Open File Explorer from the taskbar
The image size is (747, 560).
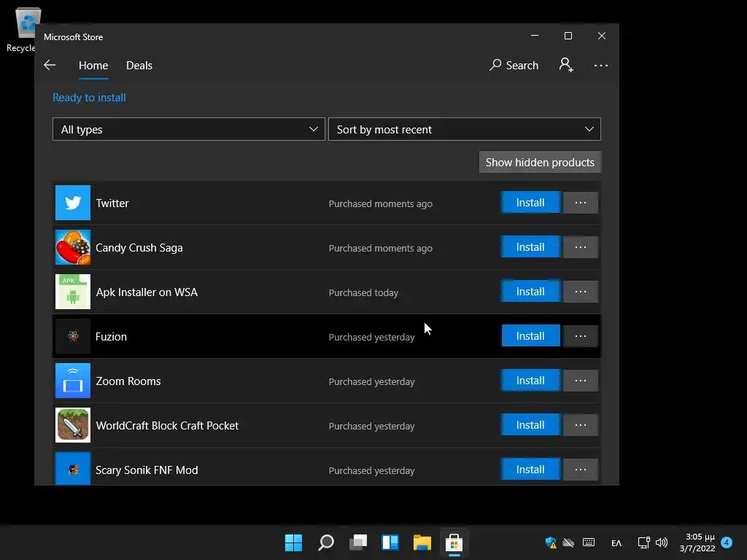click(x=422, y=542)
